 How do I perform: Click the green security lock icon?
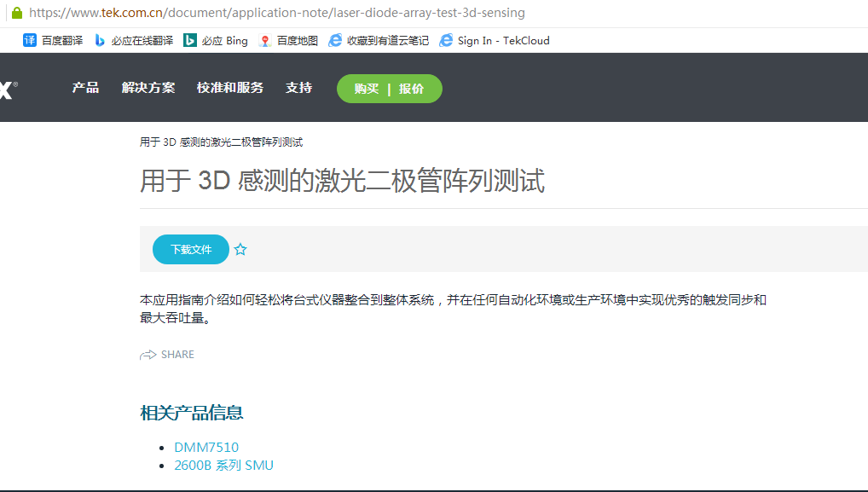tap(16, 13)
